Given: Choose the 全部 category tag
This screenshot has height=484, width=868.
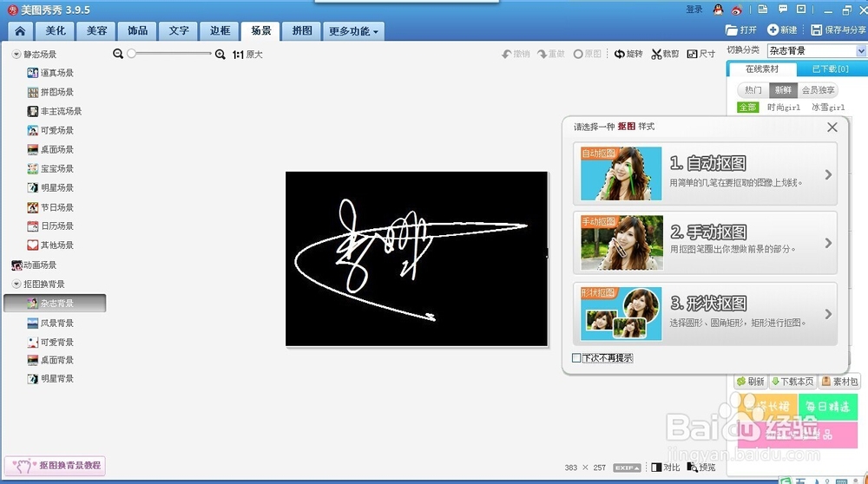Looking at the screenshot, I should [x=747, y=108].
